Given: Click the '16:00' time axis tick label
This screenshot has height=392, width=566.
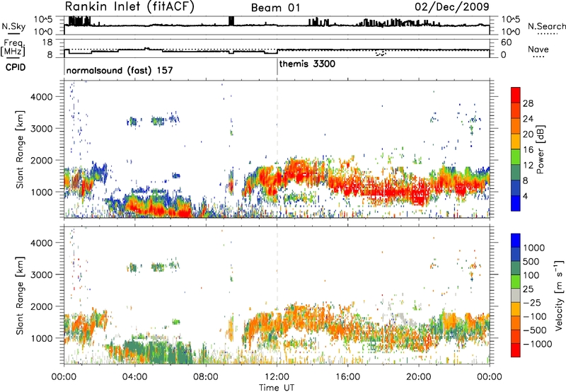Looking at the screenshot, I should click(347, 376).
